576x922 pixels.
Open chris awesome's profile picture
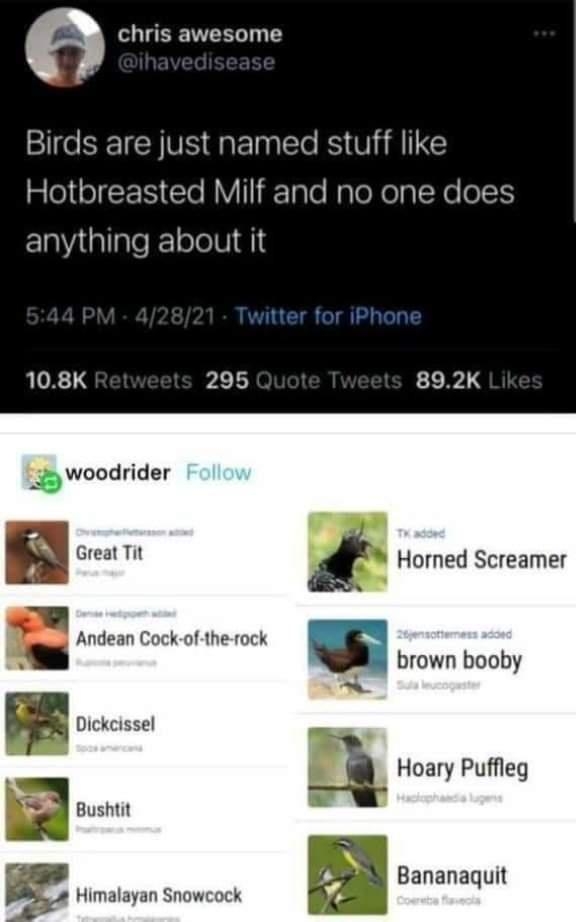tap(65, 48)
